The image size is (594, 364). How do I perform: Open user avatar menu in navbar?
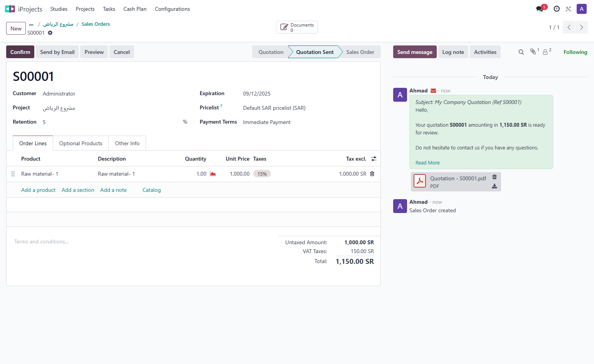click(582, 9)
